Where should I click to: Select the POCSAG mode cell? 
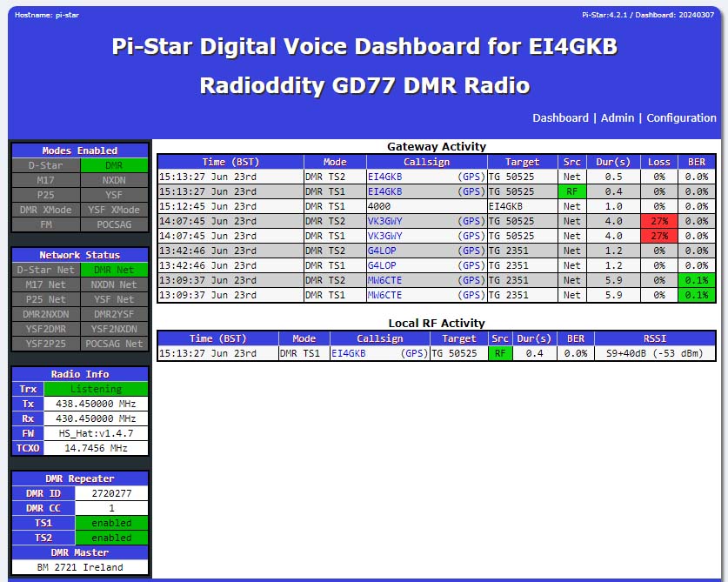point(114,224)
